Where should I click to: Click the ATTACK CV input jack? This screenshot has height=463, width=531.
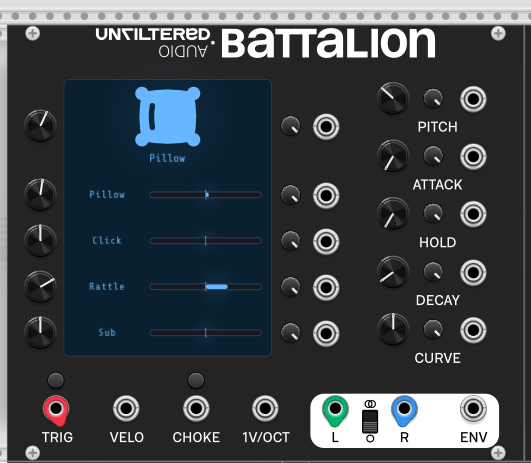tap(473, 156)
